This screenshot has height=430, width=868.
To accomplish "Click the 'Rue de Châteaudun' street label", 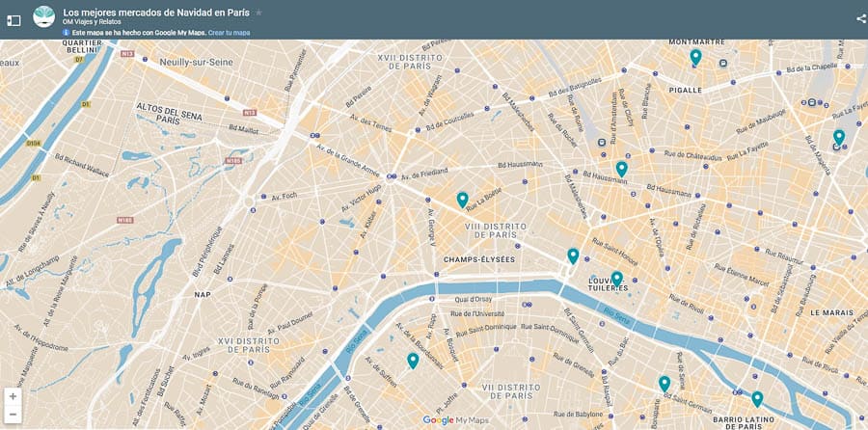I will (692, 154).
